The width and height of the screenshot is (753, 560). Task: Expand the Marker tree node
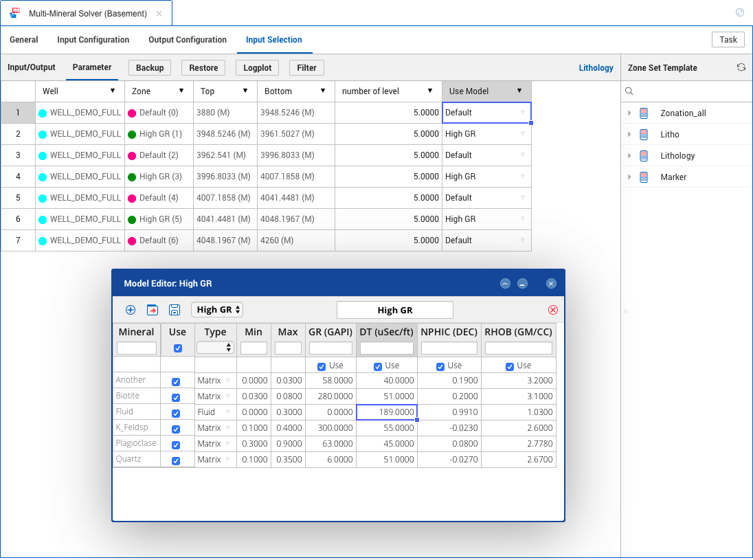[629, 177]
